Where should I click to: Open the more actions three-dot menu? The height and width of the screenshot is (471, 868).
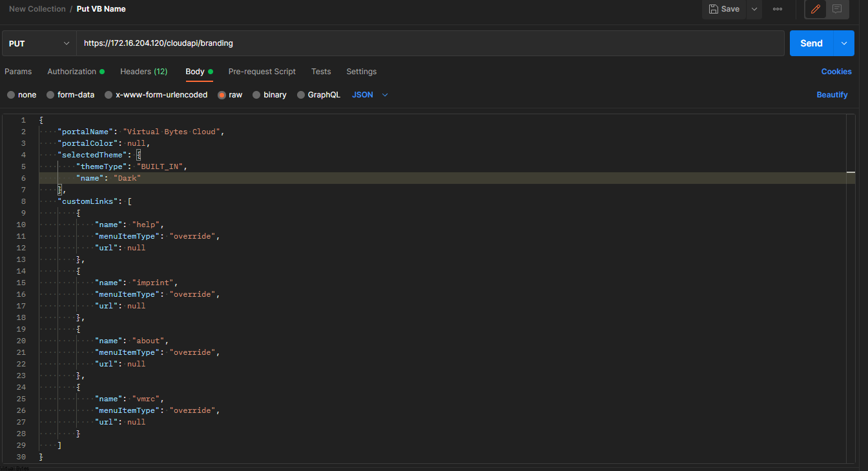(x=777, y=9)
